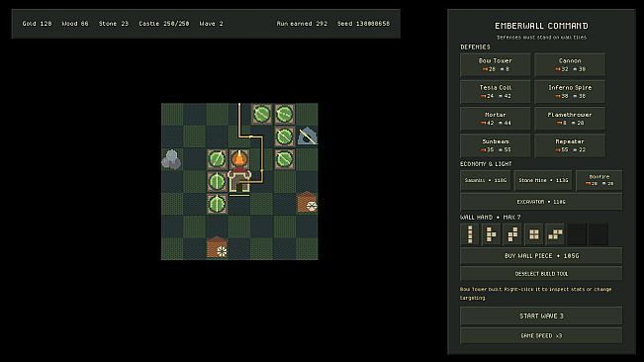Click the Defenses section heading
Image resolution: width=644 pixels, height=362 pixels.
[475, 47]
